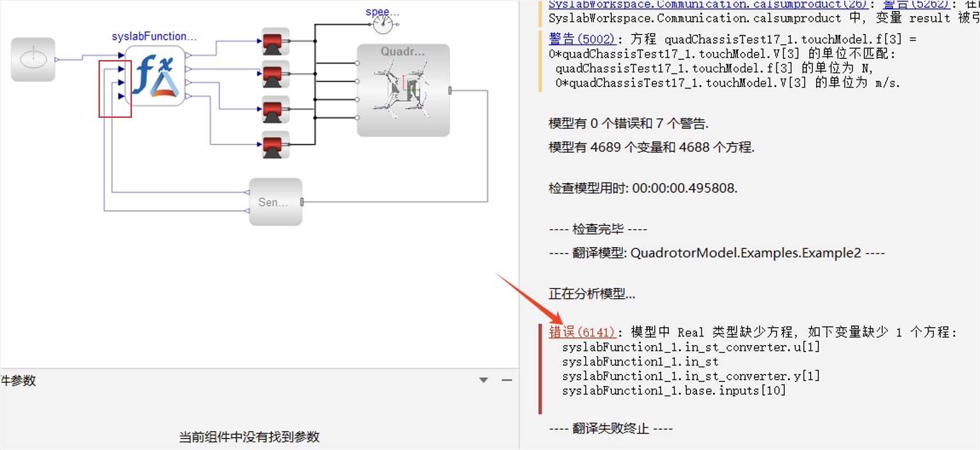
Task: Open the SyslabWorkspace.Communication.calsumproduct link
Action: click(708, 4)
